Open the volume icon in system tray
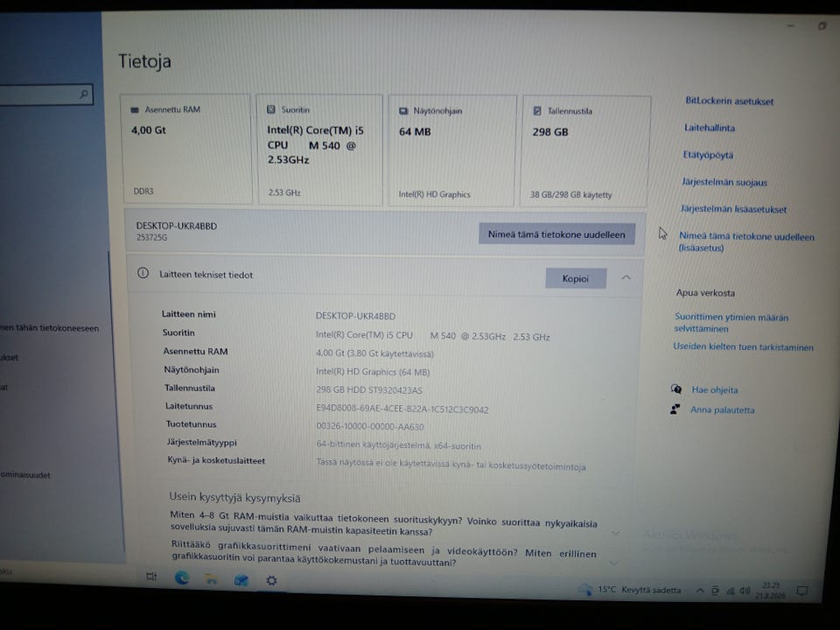The height and width of the screenshot is (630, 840). 745,591
